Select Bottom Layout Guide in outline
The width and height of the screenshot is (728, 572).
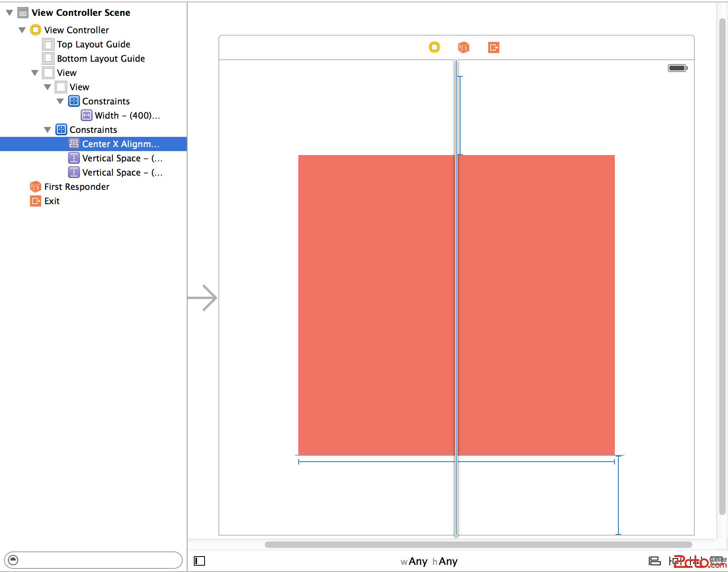coord(100,59)
